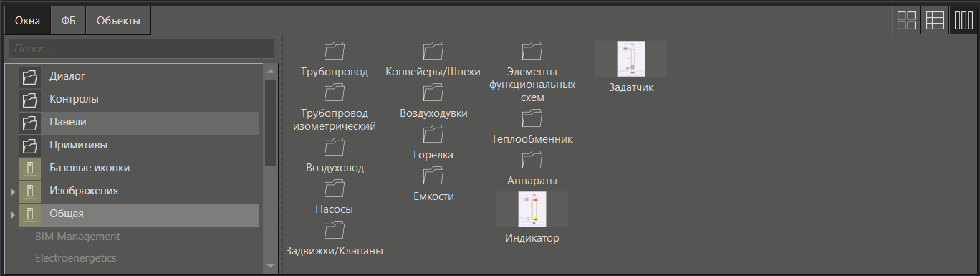This screenshot has width=980, height=276.
Task: Select the Контролы folder icon in tree
Action: 29,100
